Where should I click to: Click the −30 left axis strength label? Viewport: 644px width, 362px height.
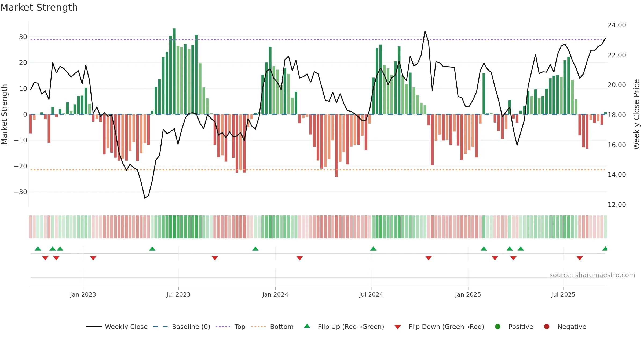tap(20, 192)
